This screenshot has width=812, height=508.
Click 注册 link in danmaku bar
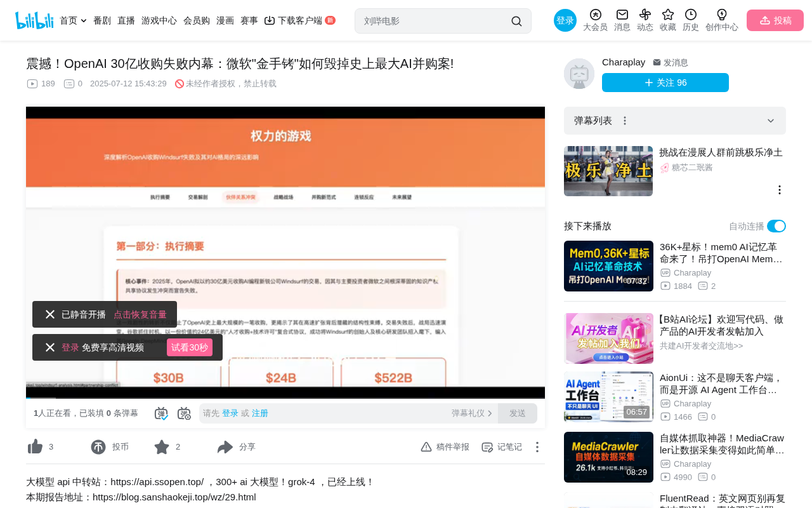[x=260, y=413]
